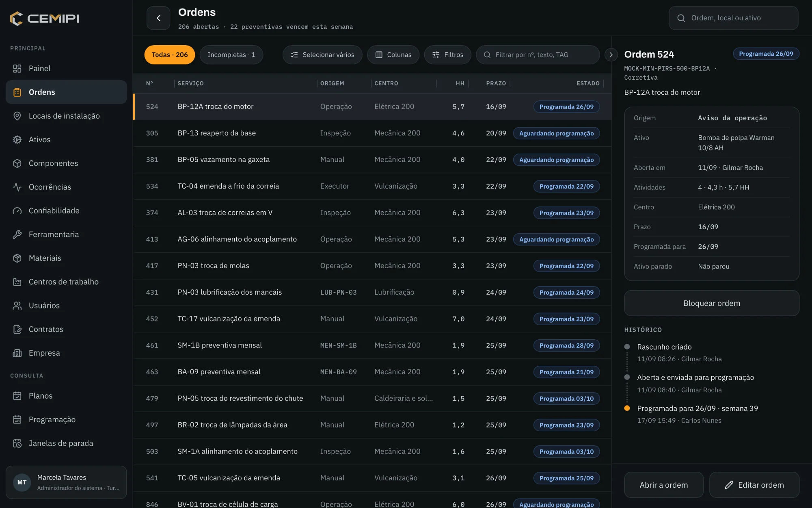Click the Ordem, local ou ativo search
Viewport: 812px width, 508px height.
pyautogui.click(x=733, y=18)
